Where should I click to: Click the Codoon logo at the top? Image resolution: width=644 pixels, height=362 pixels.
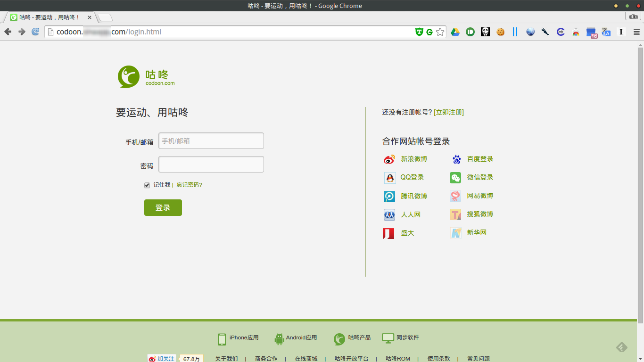146,77
